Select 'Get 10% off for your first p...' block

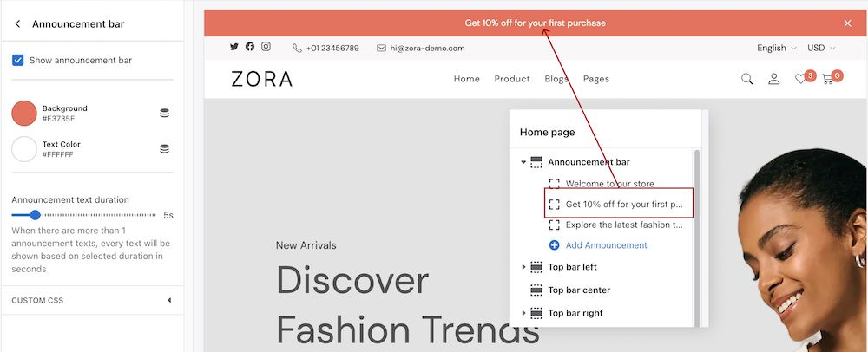624,204
